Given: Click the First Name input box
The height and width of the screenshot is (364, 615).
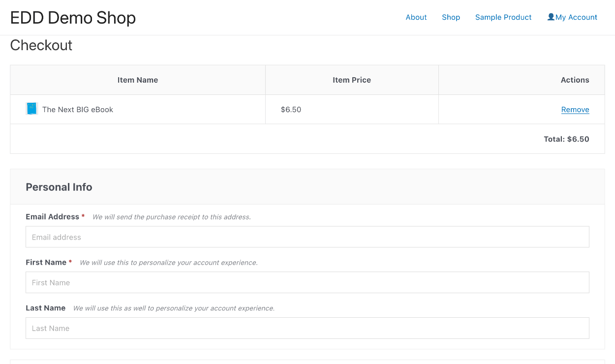Looking at the screenshot, I should point(307,282).
